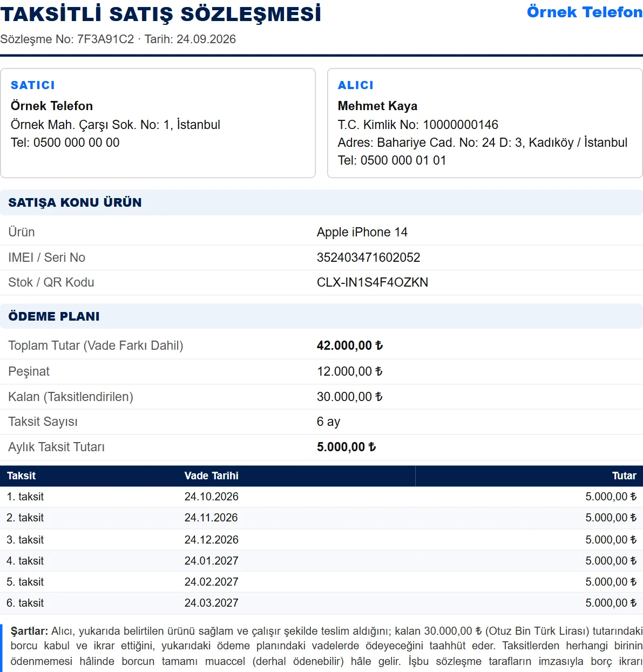Click the contract number 7F3A91C2
This screenshot has height=672, width=643.
coord(105,39)
